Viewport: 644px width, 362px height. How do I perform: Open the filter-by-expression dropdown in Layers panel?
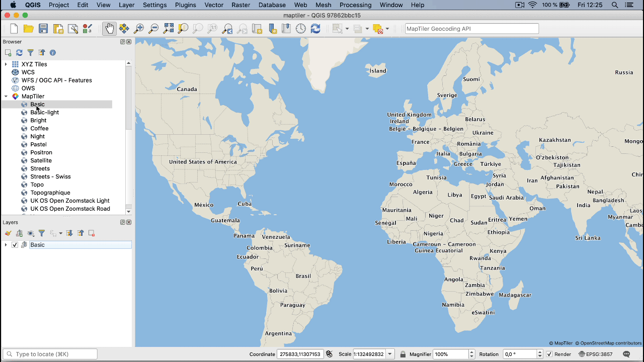[x=61, y=233]
